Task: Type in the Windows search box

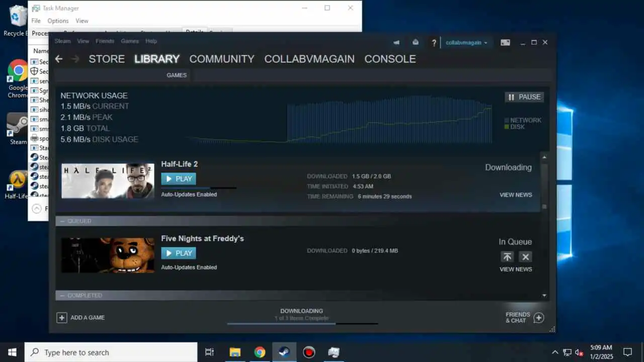Action: [111, 352]
